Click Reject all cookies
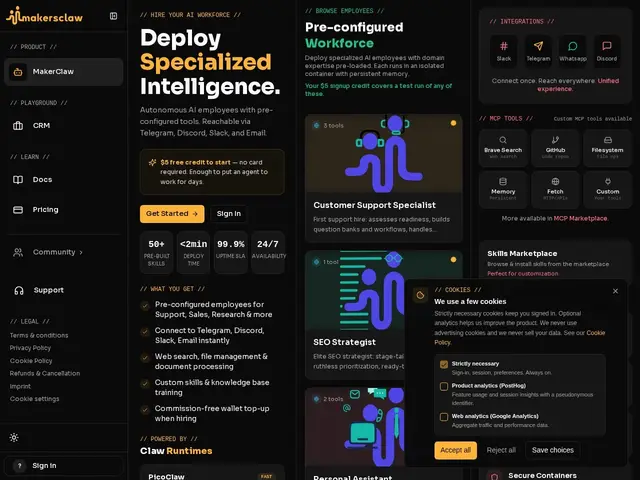 tap(501, 450)
